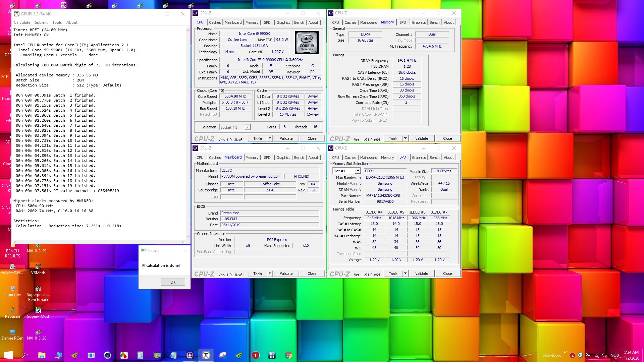Click the GPUPI pi icon in the taskbar
Screen dimensions: 644x362
pos(206,355)
